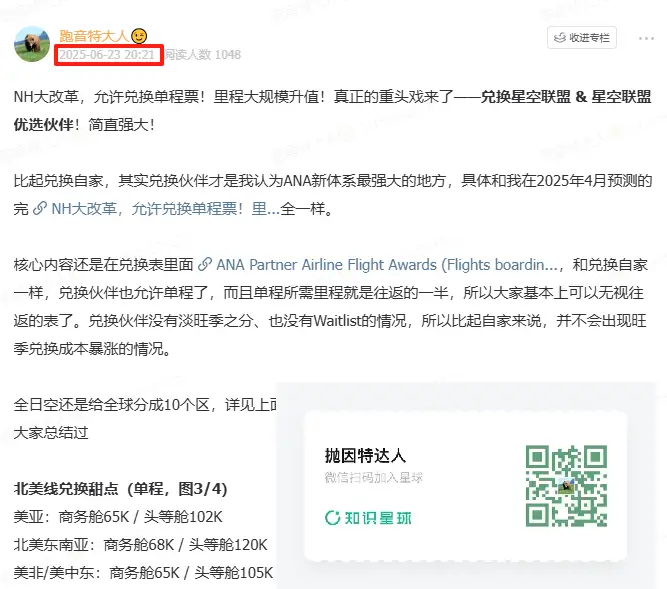
Task: Select the QR code on the 知识星球 card
Action: [566, 486]
